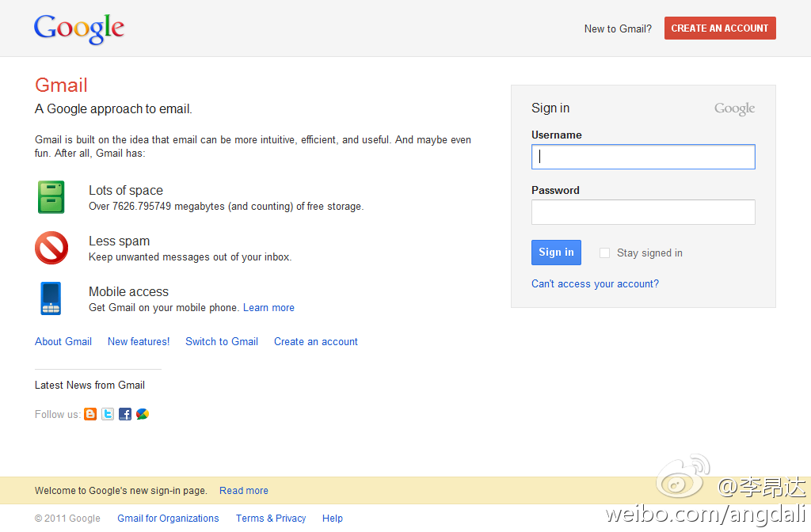Click the blue mobile phone icon
This screenshot has width=811, height=532.
[x=51, y=298]
